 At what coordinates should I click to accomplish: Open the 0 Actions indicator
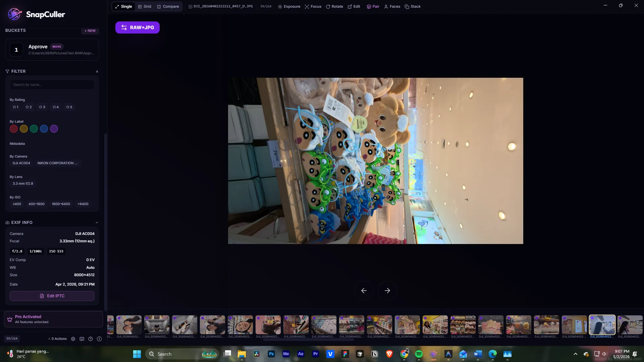[58, 339]
